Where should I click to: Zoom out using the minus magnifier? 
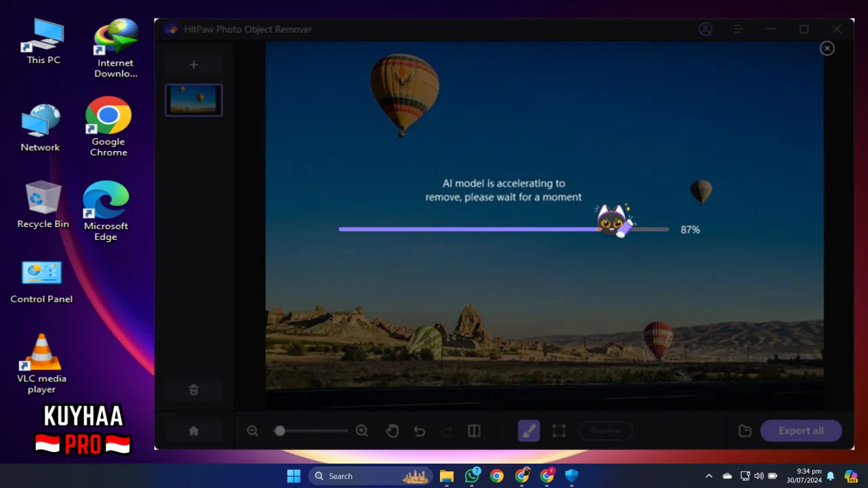point(253,431)
